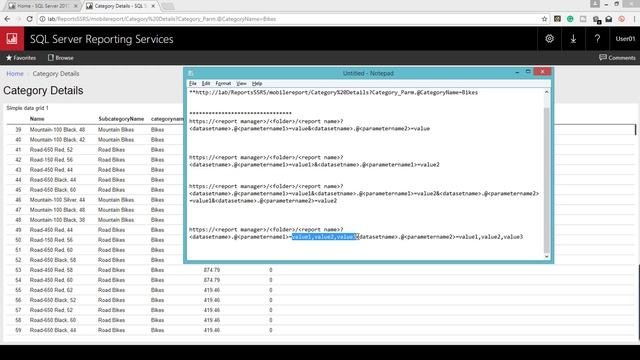
Task: Click the orange-red browser extension icon
Action: coord(622,19)
